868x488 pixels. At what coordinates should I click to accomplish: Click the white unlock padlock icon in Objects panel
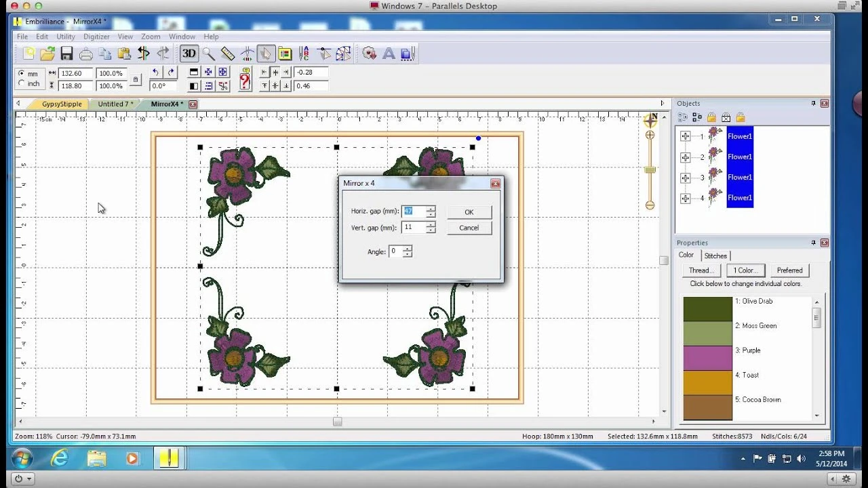click(x=726, y=117)
